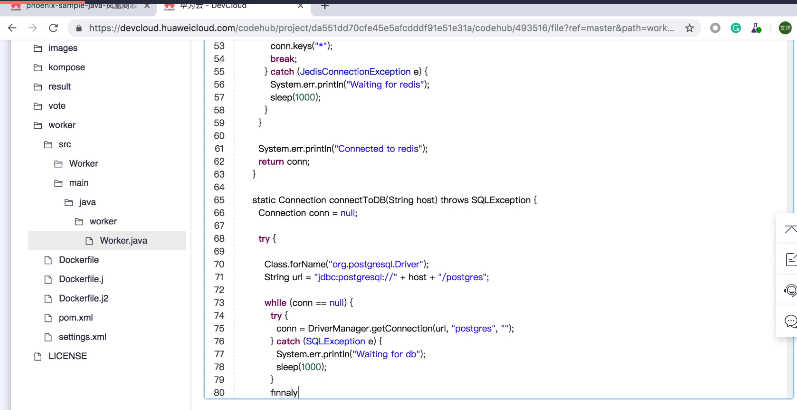The image size is (797, 410).
Task: Click sleep(1000) on line 78
Action: (x=302, y=366)
